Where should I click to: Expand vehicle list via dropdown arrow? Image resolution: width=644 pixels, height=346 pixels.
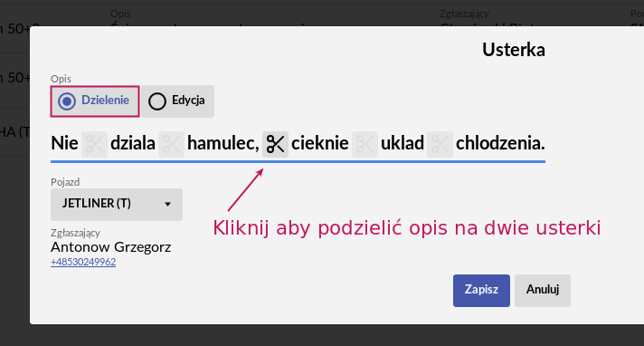coord(167,204)
